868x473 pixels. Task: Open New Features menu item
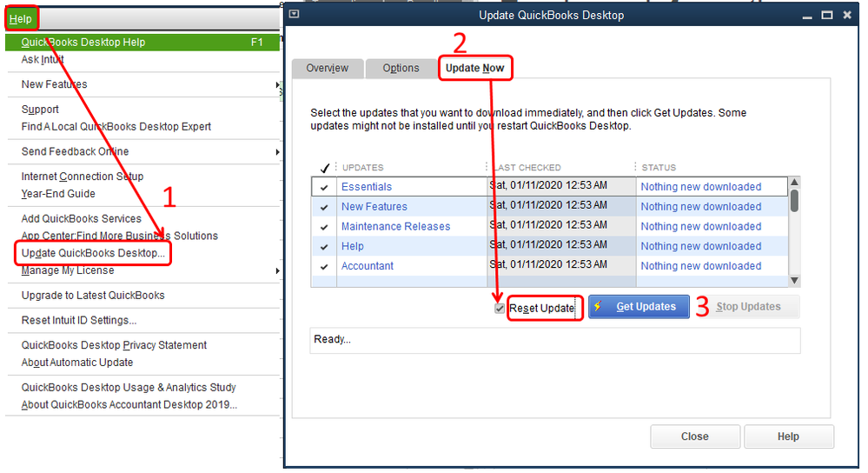coord(54,84)
